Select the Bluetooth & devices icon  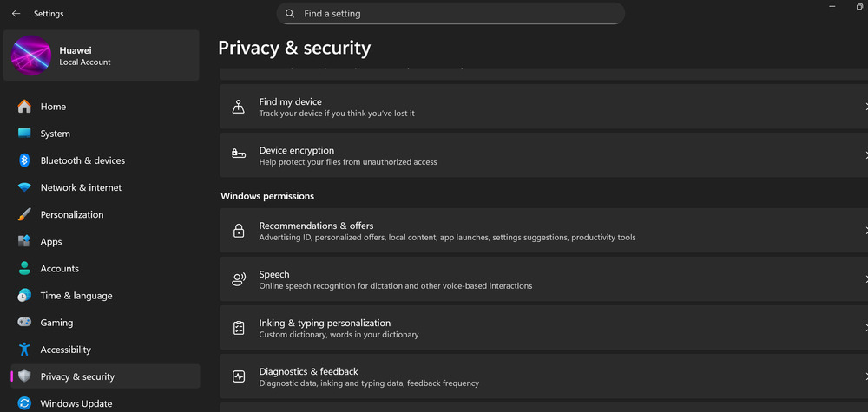click(24, 160)
